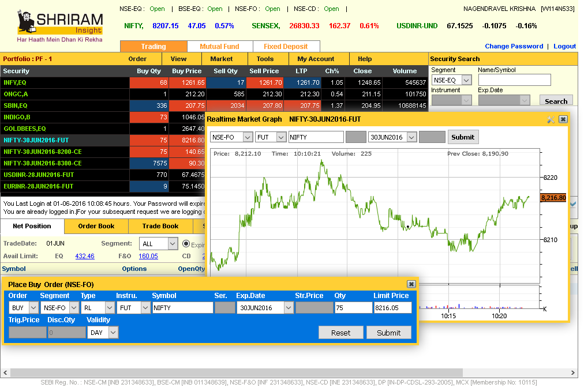Select the Expiry radio button
Screen dimensions: 584x392
click(186, 244)
